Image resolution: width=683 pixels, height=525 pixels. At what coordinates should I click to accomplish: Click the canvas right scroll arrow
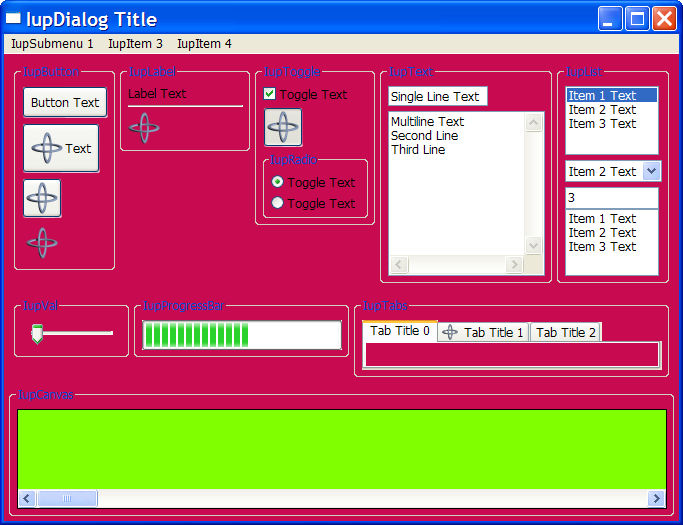tap(656, 498)
